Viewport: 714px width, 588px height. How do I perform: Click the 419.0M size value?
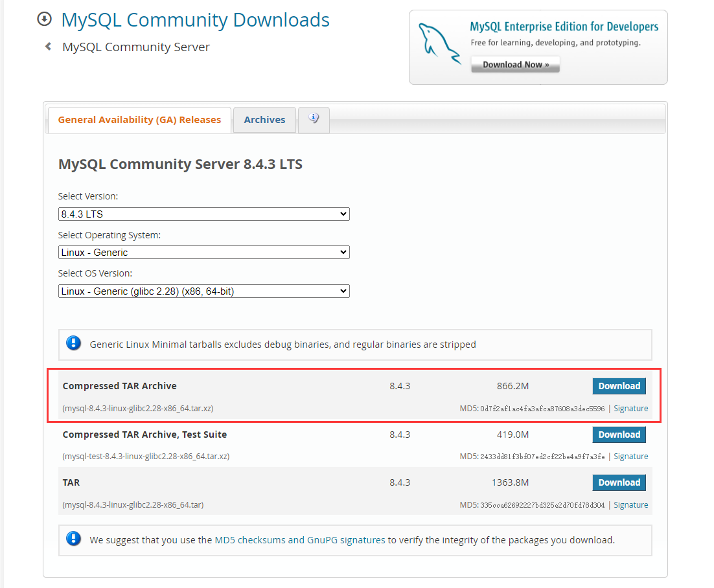[512, 435]
